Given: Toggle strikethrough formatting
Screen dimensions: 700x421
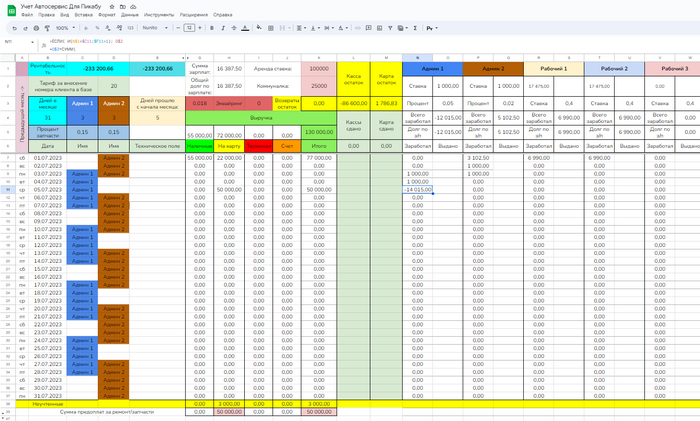Looking at the screenshot, I should pos(233,28).
